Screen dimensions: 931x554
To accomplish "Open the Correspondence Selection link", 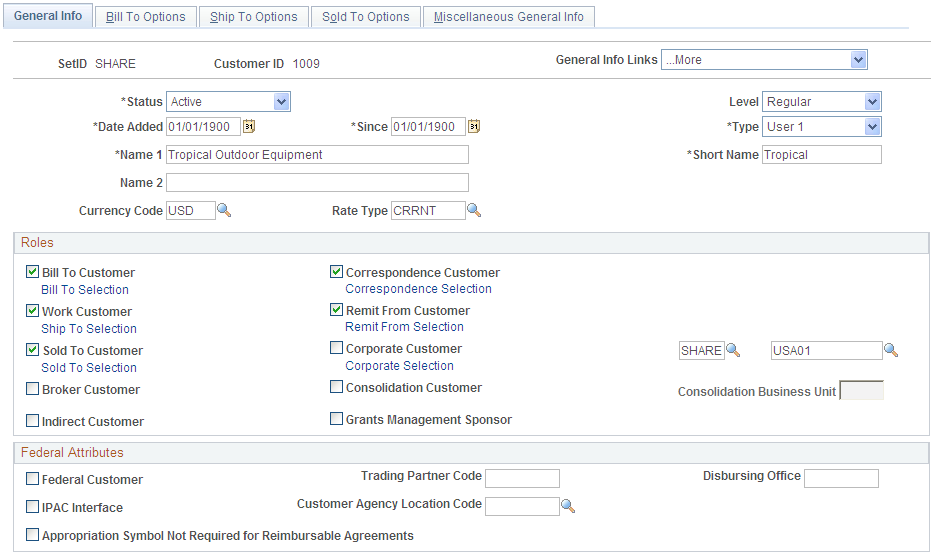I will click(x=419, y=289).
